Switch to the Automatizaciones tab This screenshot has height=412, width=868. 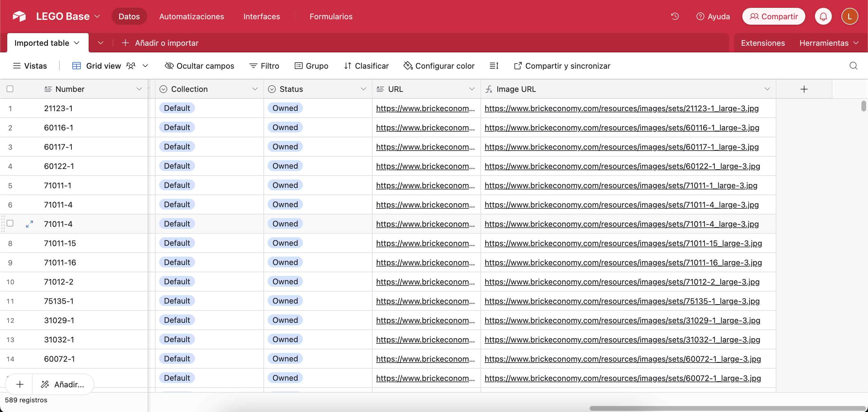[x=191, y=16]
